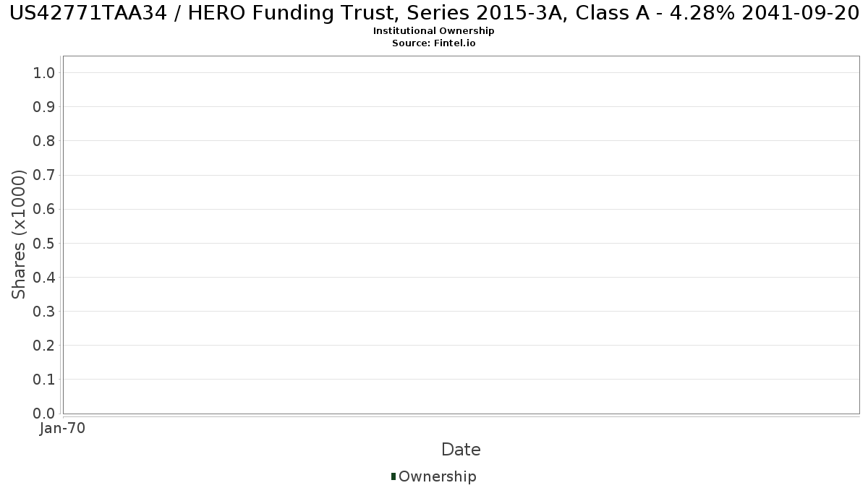Click the Source: Fintel.io text
The width and height of the screenshot is (868, 488).
click(x=434, y=43)
